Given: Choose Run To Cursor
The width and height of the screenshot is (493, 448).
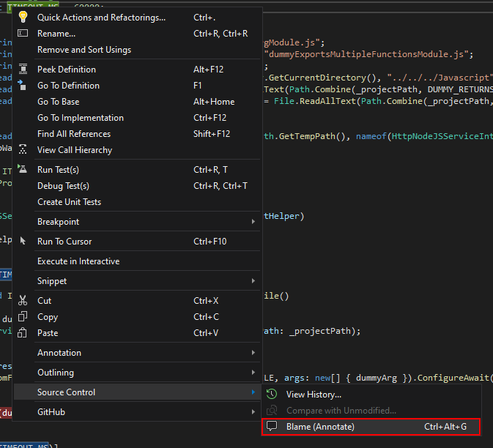Looking at the screenshot, I should pos(137,242).
